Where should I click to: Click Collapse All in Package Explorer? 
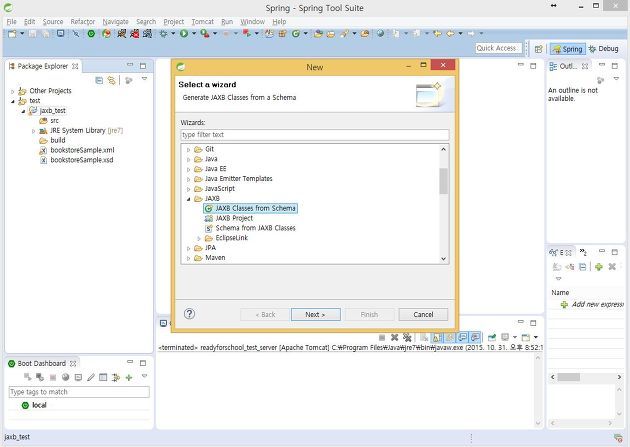[x=99, y=81]
